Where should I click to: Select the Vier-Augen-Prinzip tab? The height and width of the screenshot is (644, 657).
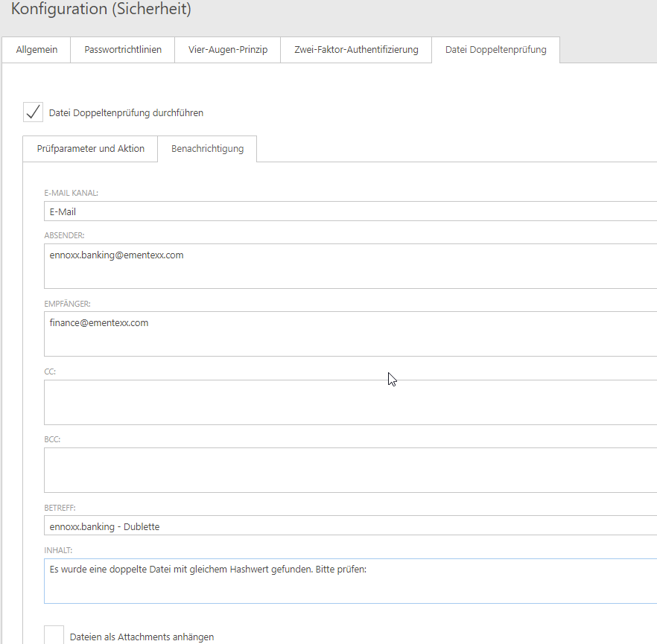coord(228,50)
